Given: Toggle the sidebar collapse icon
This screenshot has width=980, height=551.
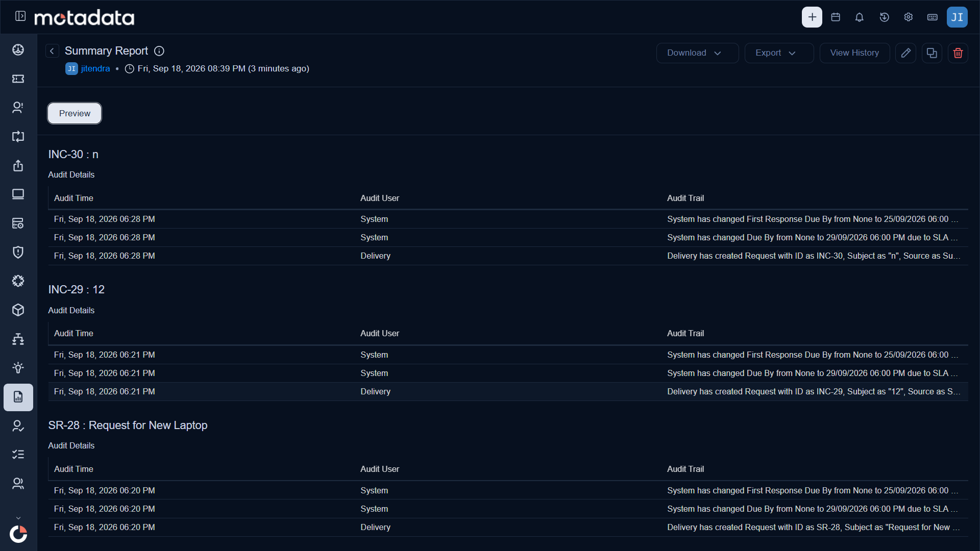Looking at the screenshot, I should pos(20,16).
